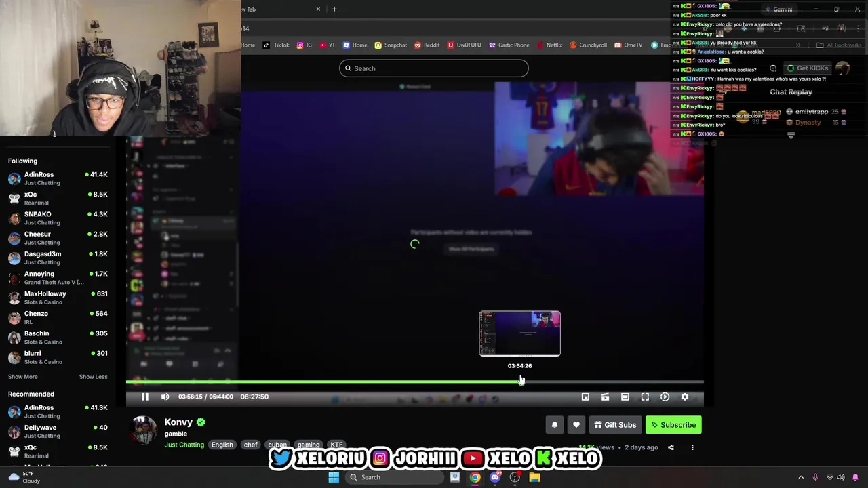Open Dellywave in the Recommended list

pyautogui.click(x=58, y=431)
